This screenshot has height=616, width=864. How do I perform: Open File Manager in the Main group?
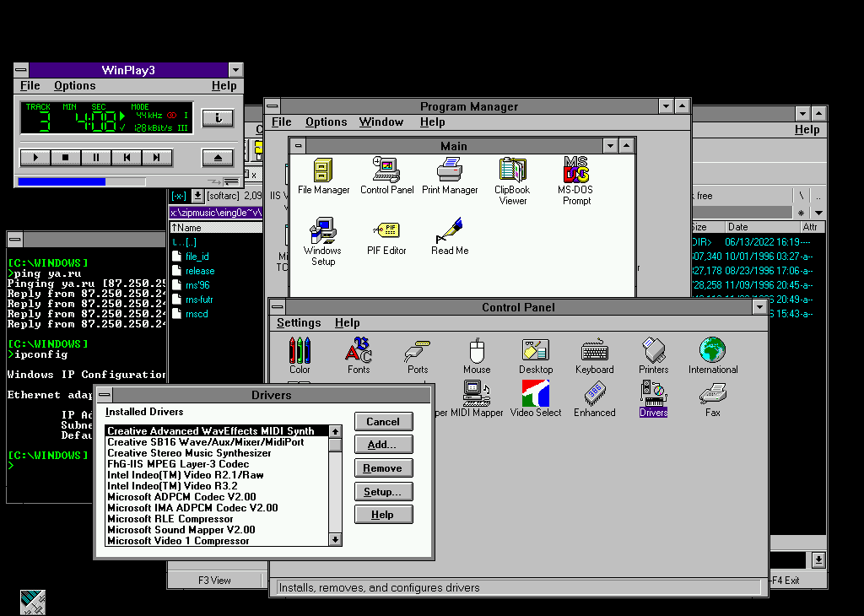pos(323,176)
